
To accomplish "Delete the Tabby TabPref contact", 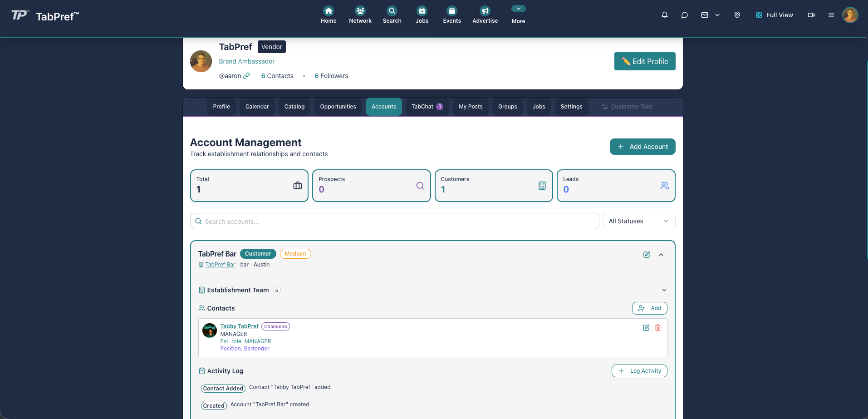I will [x=658, y=328].
